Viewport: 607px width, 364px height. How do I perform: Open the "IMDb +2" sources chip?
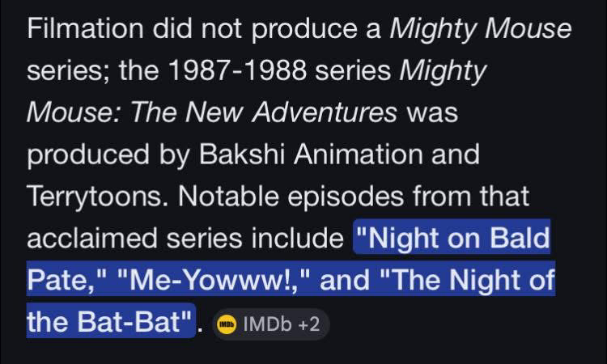270,325
